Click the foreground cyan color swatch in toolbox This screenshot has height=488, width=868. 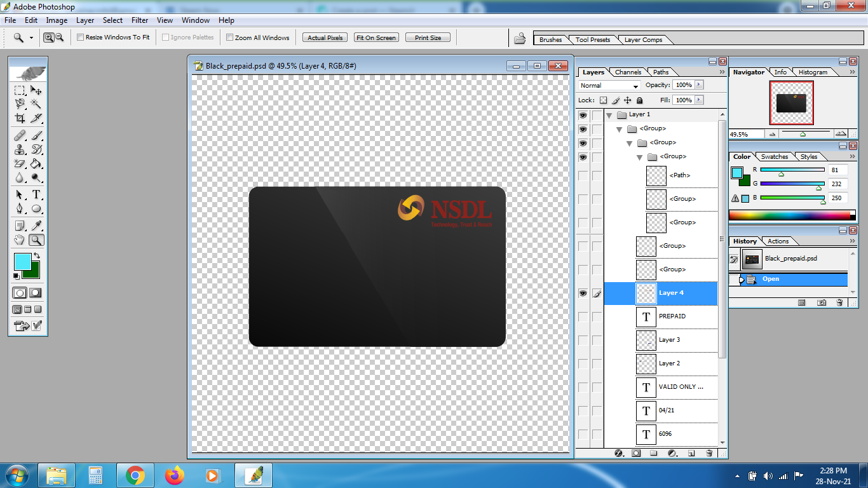(22, 261)
